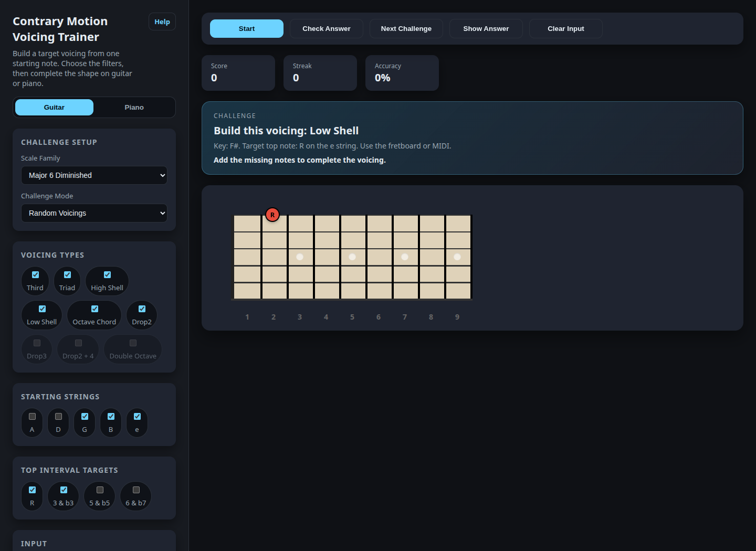Toggle the Drop2 voicing checkbox
The width and height of the screenshot is (756, 551).
pos(142,309)
